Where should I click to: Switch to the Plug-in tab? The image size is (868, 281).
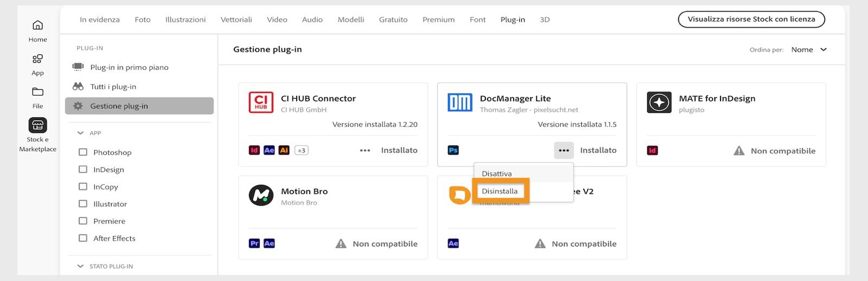[513, 20]
